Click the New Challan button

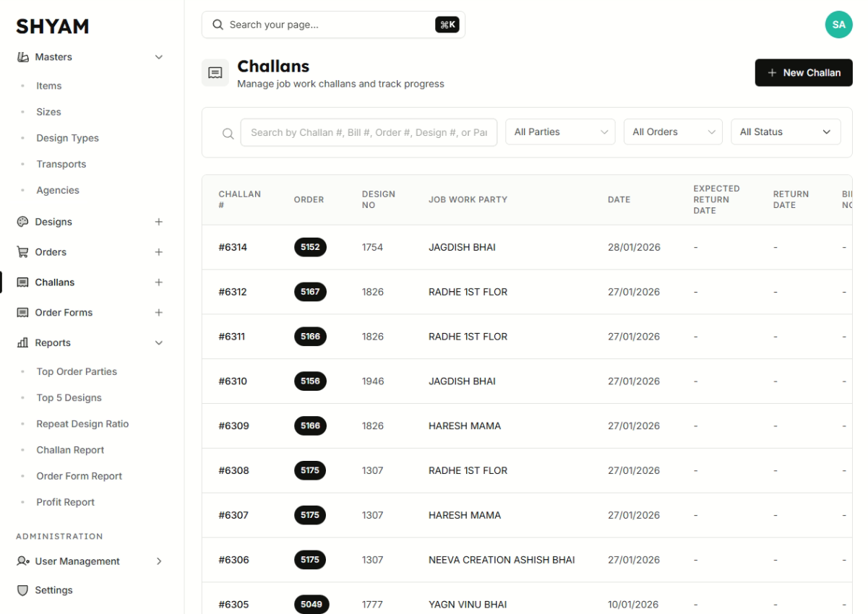(804, 73)
